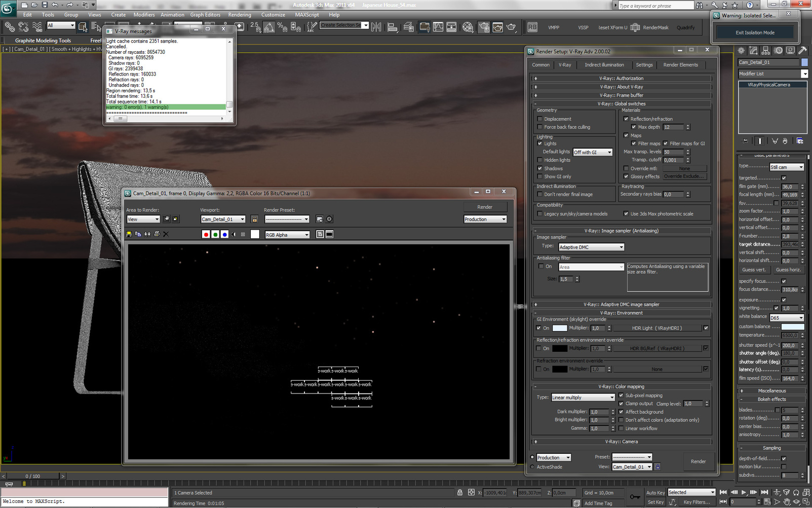Image resolution: width=812 pixels, height=508 pixels.
Task: Select the ActiveShade radio button
Action: click(532, 467)
